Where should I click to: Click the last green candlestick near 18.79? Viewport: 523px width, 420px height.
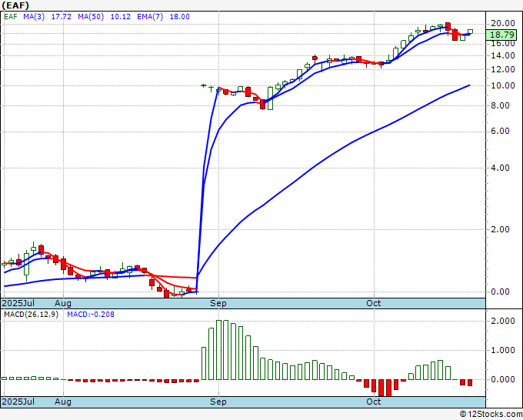[470, 32]
